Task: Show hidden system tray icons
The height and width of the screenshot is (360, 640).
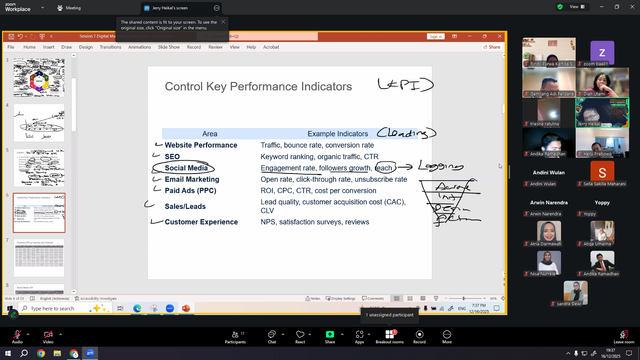Action: coord(568,353)
